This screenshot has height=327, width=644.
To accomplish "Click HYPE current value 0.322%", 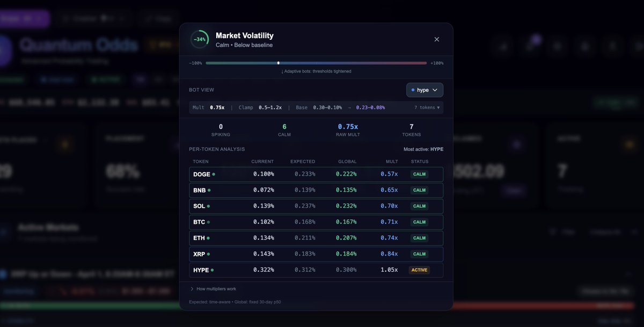I will 264,270.
